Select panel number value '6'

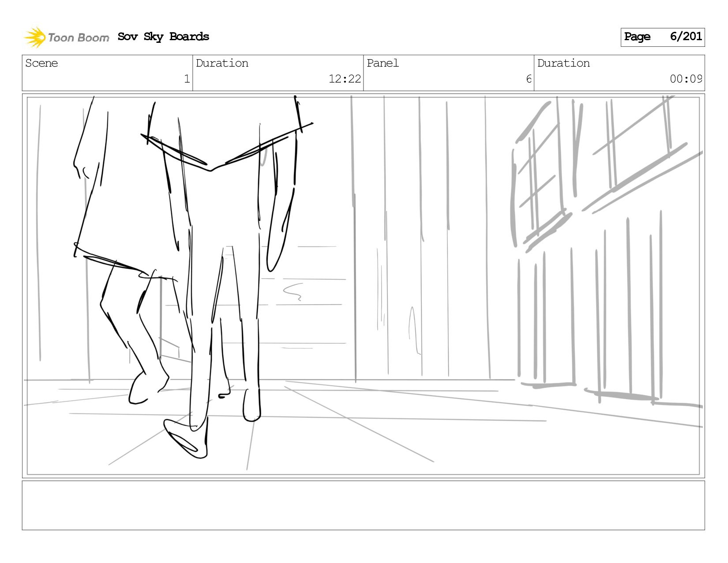pos(529,79)
